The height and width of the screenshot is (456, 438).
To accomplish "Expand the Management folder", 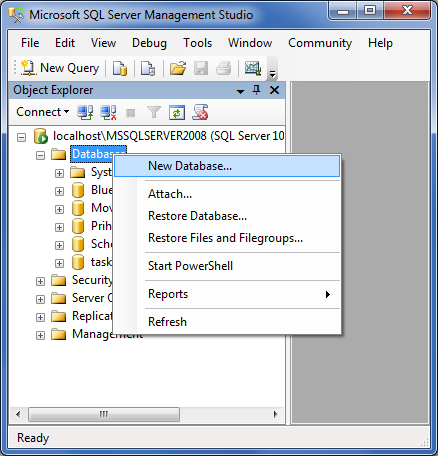I will [x=40, y=335].
